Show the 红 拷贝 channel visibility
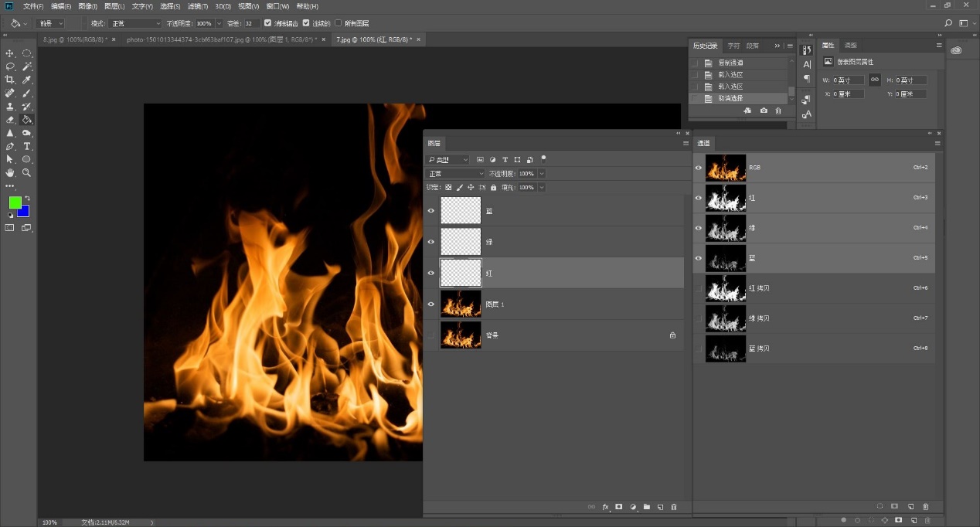 (699, 288)
